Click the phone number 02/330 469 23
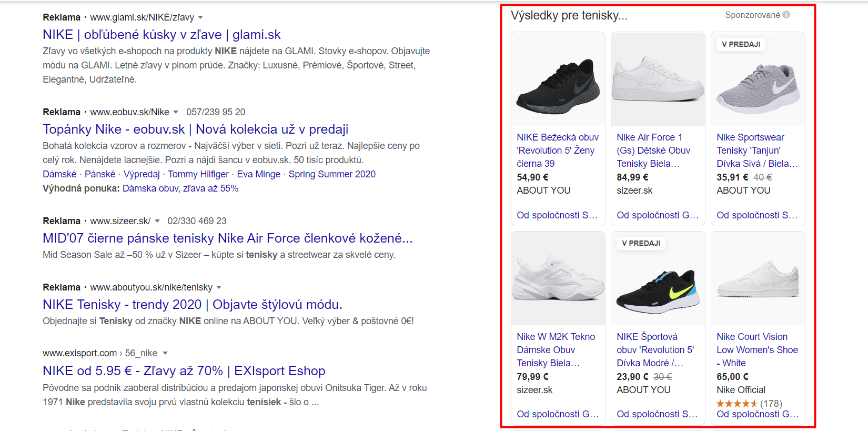This screenshot has width=868, height=431. (197, 221)
